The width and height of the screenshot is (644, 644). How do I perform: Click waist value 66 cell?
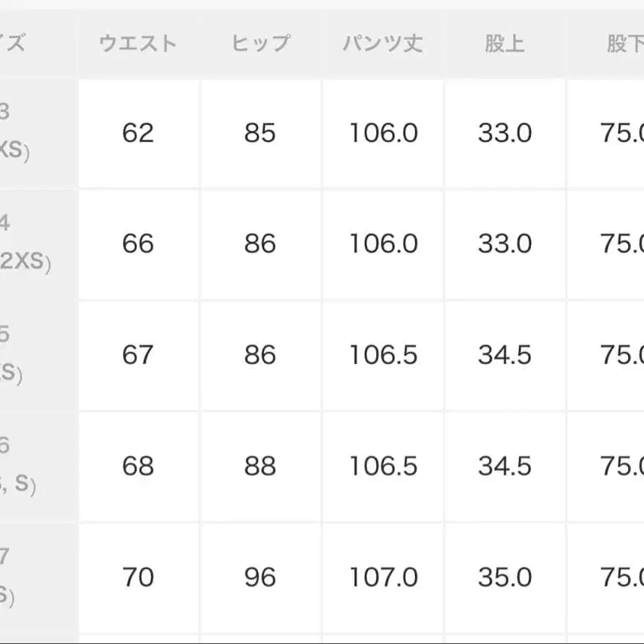(138, 244)
